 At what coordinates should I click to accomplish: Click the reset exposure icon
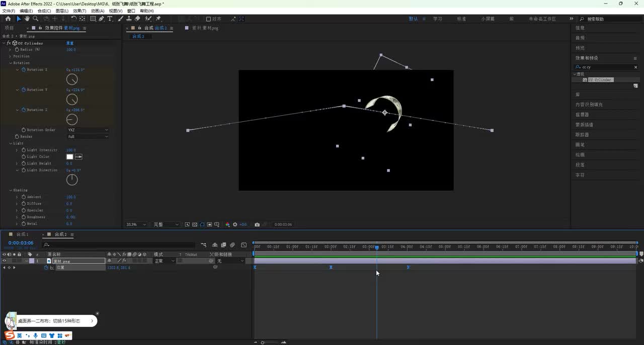235,224
